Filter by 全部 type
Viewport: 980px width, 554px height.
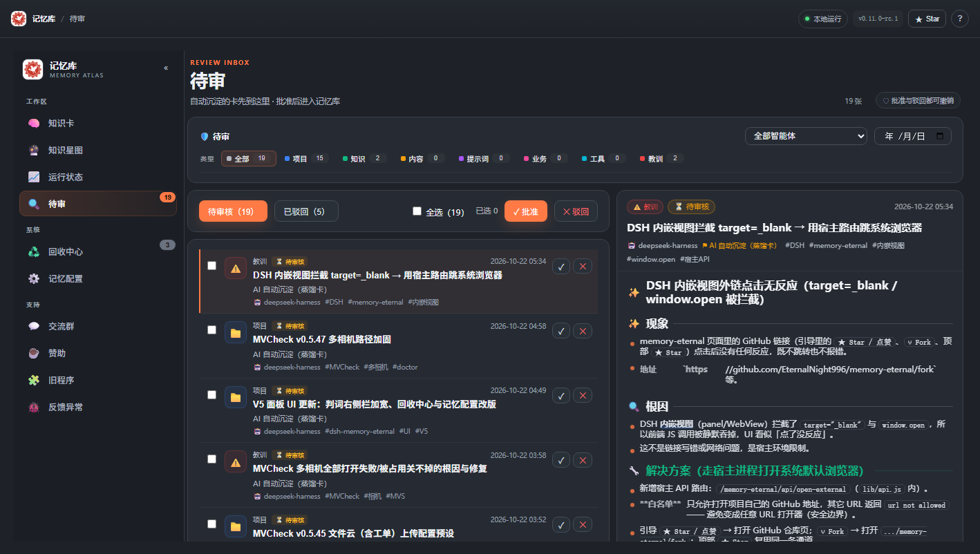click(249, 159)
